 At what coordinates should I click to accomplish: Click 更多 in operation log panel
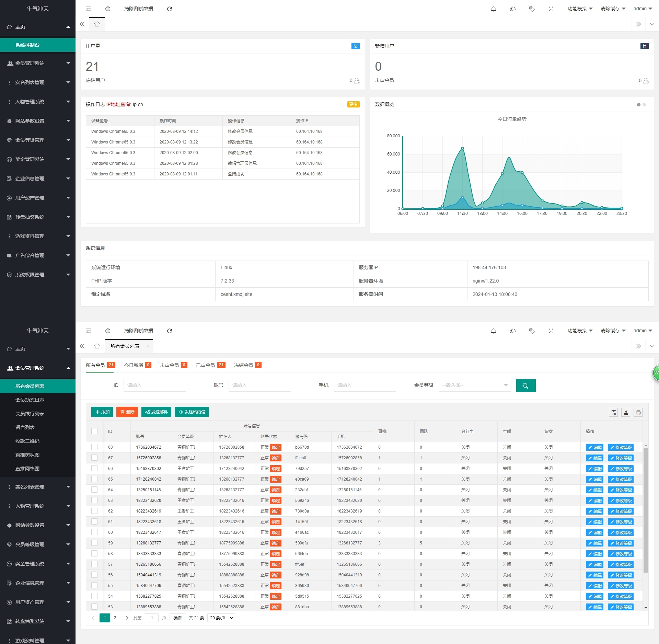353,104
